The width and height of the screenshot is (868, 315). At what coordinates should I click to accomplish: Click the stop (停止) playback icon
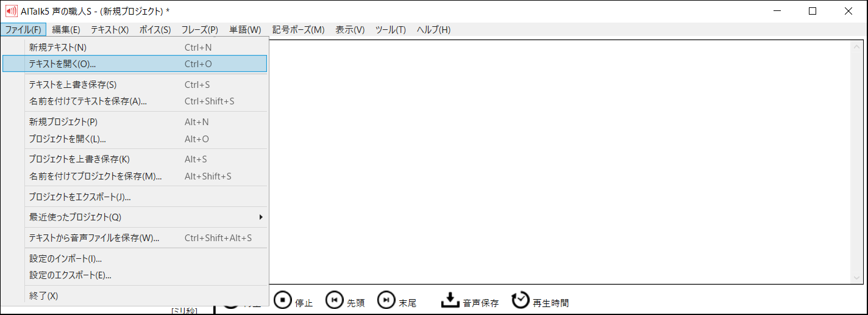coord(283,300)
